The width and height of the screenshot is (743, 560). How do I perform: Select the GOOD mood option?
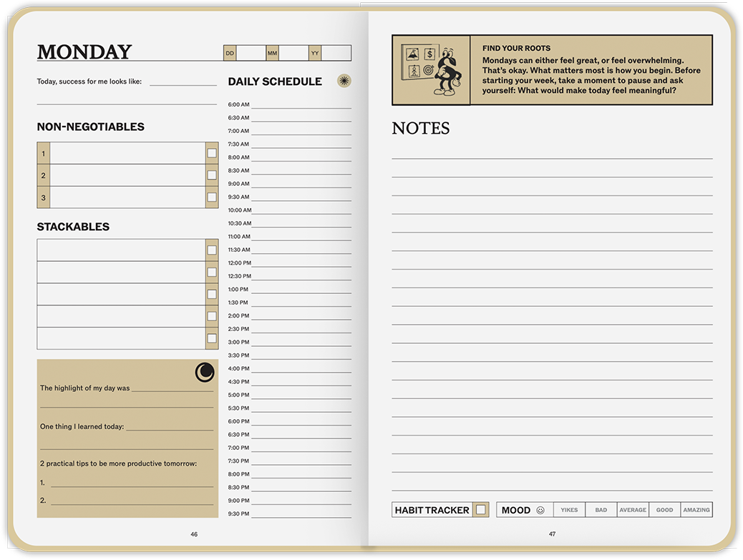pyautogui.click(x=664, y=510)
